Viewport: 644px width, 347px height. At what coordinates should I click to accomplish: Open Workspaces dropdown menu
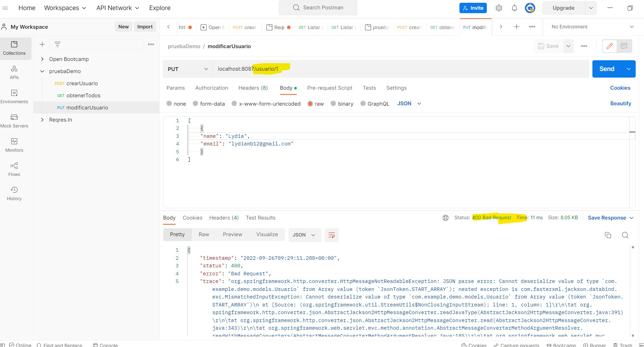65,8
